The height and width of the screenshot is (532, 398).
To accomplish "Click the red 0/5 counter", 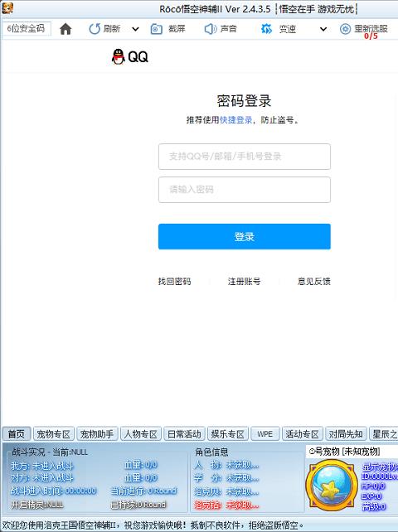I will point(371,36).
